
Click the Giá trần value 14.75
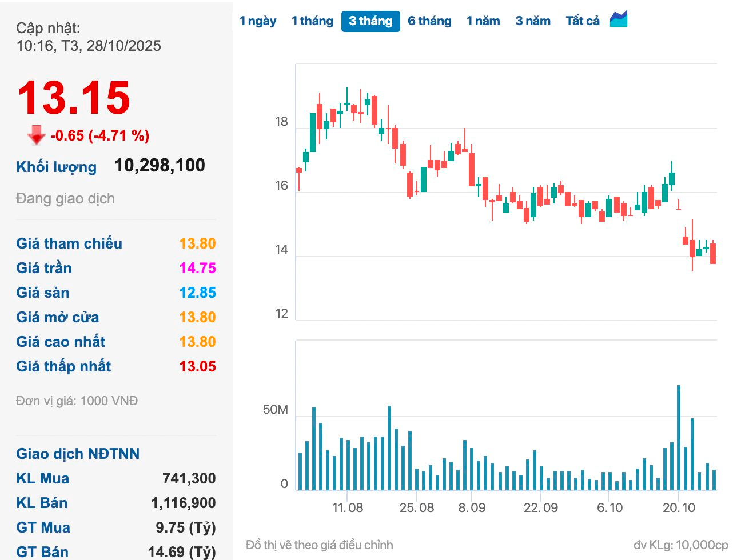pos(197,268)
